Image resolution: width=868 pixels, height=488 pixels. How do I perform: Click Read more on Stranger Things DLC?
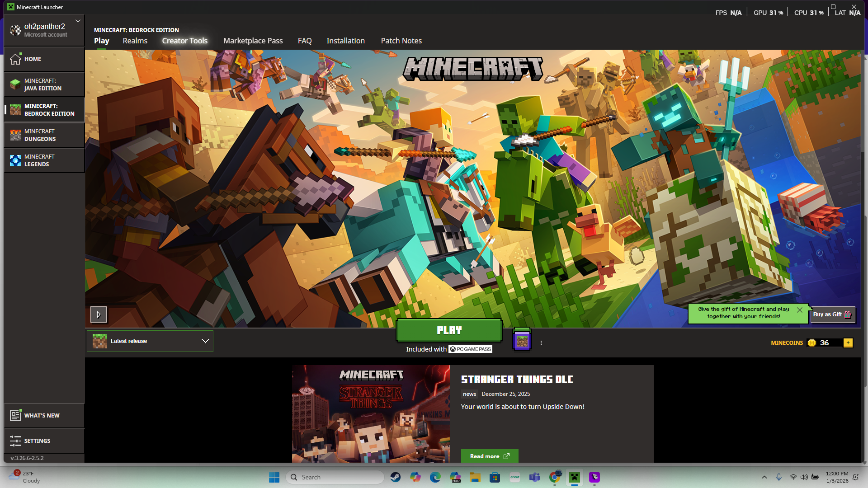(489, 456)
